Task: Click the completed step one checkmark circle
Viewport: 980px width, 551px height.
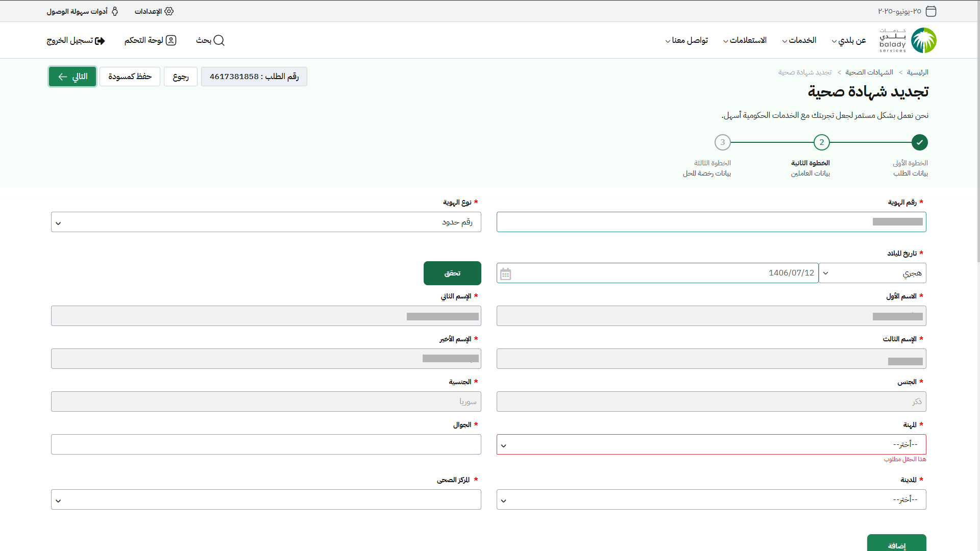Action: tap(919, 142)
